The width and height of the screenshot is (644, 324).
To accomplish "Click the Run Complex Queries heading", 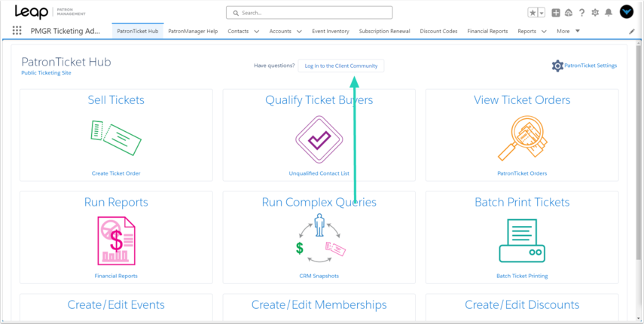I will click(319, 202).
